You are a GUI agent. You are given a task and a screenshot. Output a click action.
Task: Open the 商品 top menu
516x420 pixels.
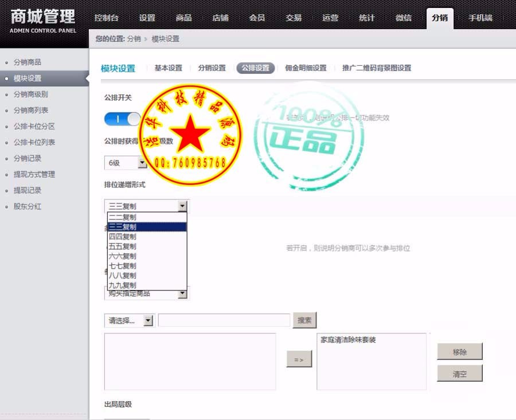[x=183, y=18]
